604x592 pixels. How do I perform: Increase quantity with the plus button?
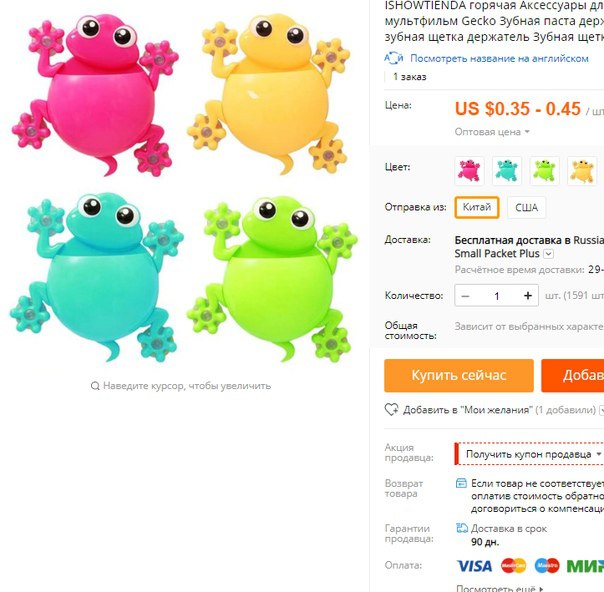click(528, 295)
